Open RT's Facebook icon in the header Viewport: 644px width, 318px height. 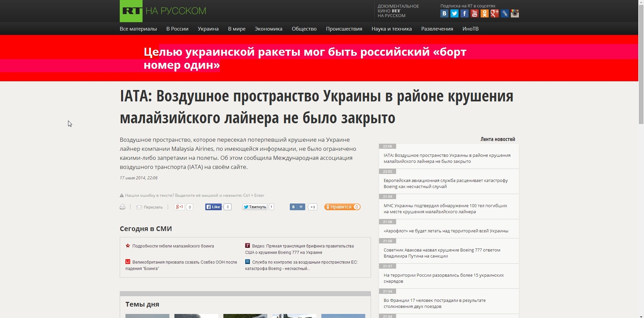464,13
